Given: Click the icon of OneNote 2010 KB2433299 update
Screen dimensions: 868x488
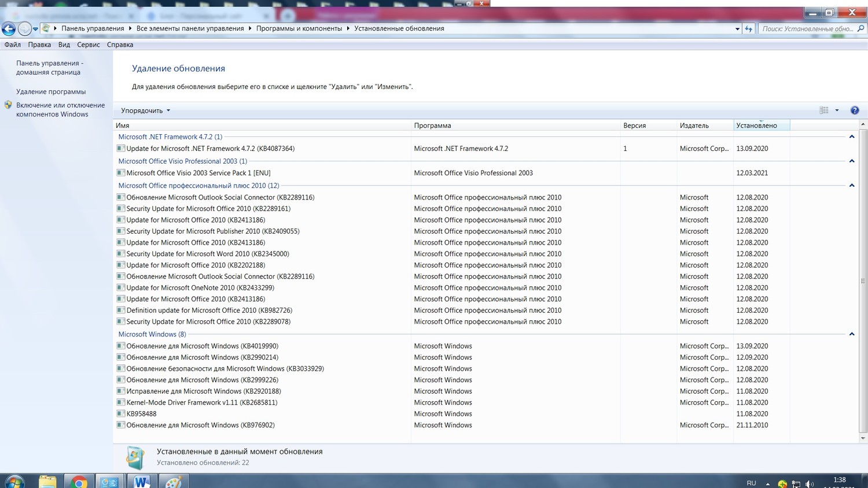Looking at the screenshot, I should [121, 288].
